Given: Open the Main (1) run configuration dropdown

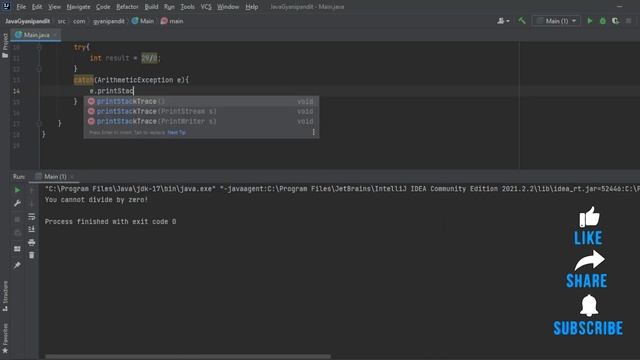Looking at the screenshot, I should tap(556, 21).
